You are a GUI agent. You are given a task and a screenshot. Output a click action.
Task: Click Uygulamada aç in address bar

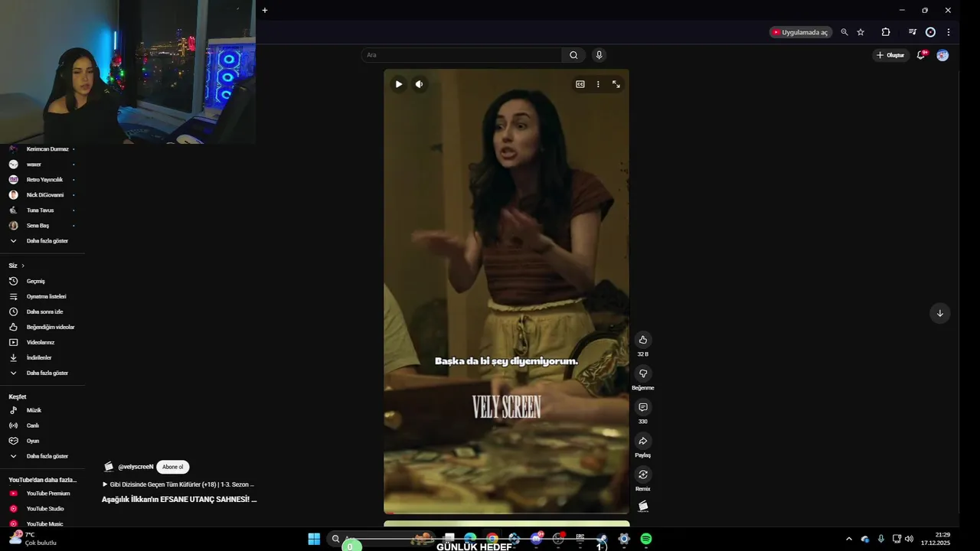pyautogui.click(x=800, y=32)
